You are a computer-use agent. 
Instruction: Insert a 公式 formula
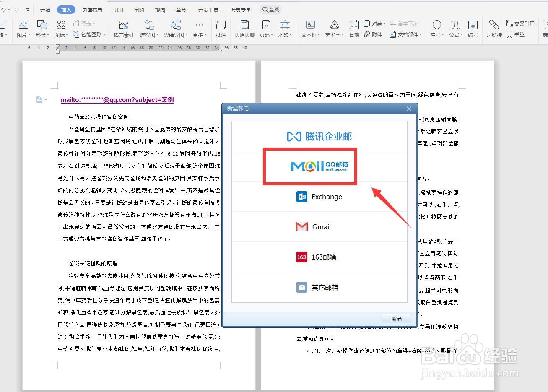coord(456,29)
